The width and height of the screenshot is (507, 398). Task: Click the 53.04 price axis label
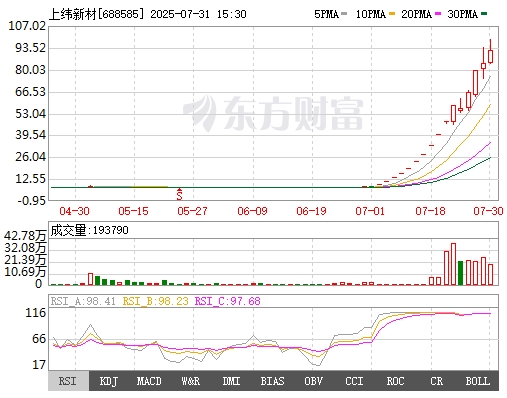(30, 114)
